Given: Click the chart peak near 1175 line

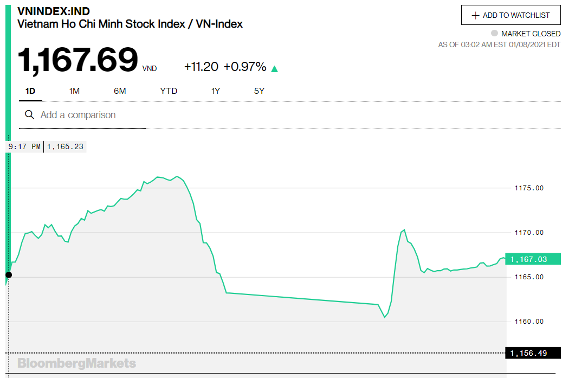Looking at the screenshot, I should click(x=177, y=177).
